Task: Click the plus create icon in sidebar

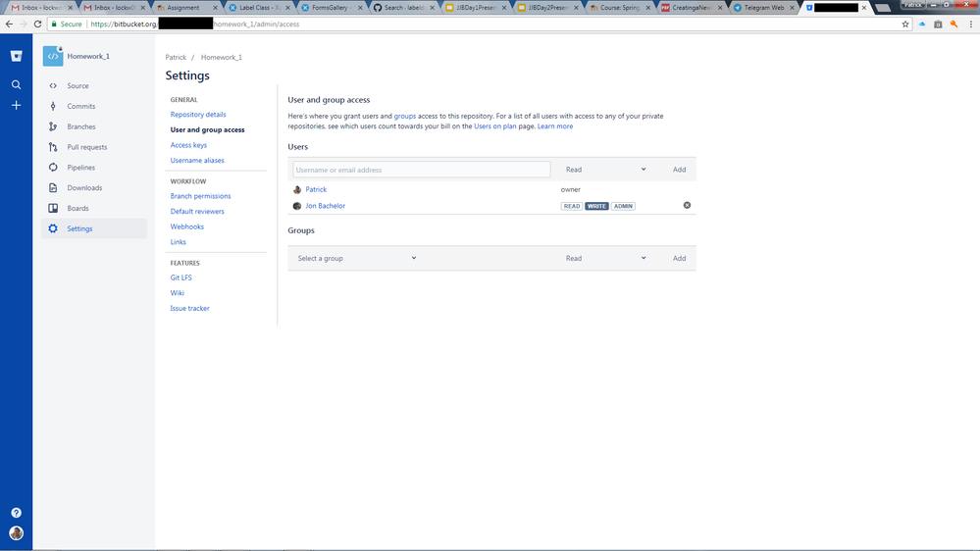Action: pyautogui.click(x=17, y=105)
